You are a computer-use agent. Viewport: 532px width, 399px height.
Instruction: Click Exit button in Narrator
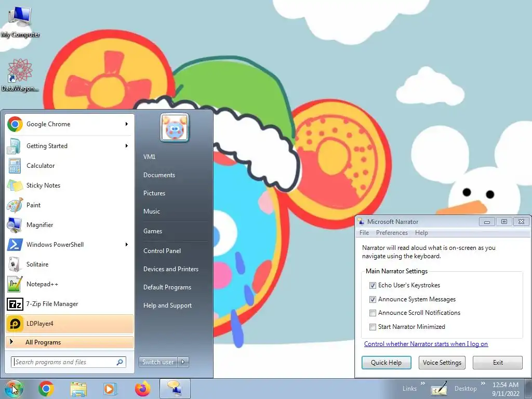pos(497,362)
